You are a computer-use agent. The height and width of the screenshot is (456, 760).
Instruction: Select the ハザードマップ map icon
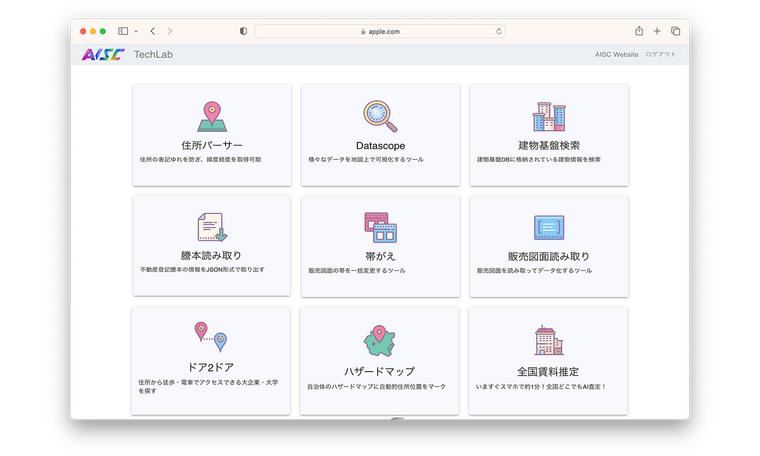point(380,340)
